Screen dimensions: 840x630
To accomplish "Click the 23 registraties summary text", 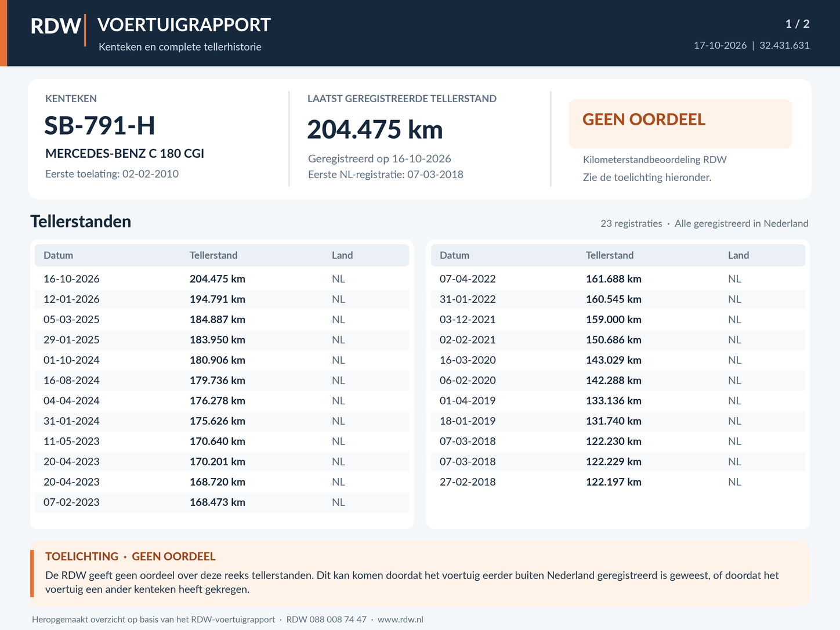I will [631, 223].
